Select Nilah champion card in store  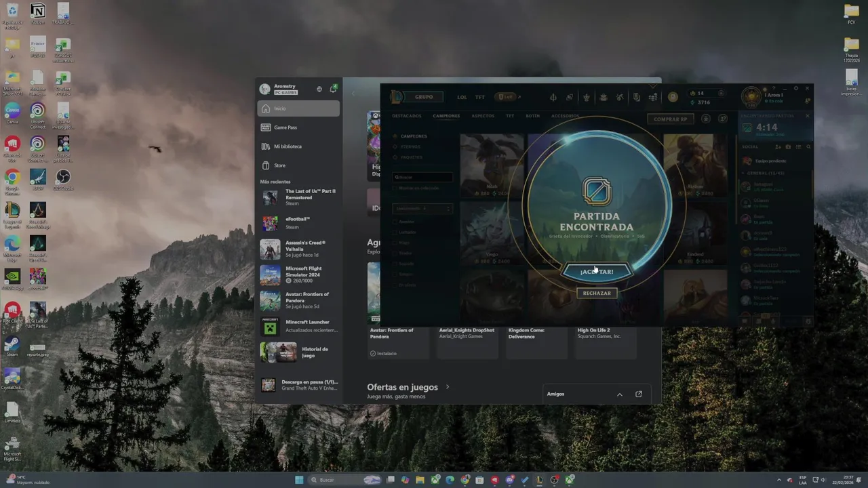tap(492, 166)
